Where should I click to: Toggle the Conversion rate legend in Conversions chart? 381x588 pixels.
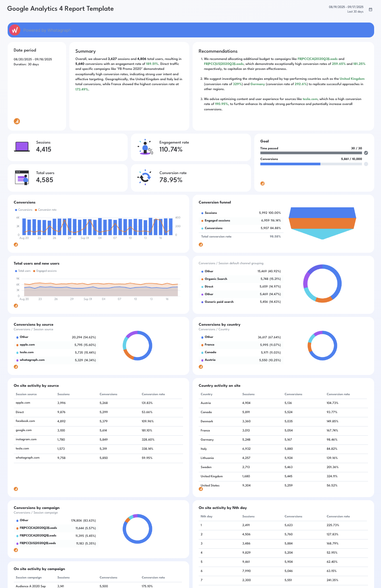click(46, 210)
